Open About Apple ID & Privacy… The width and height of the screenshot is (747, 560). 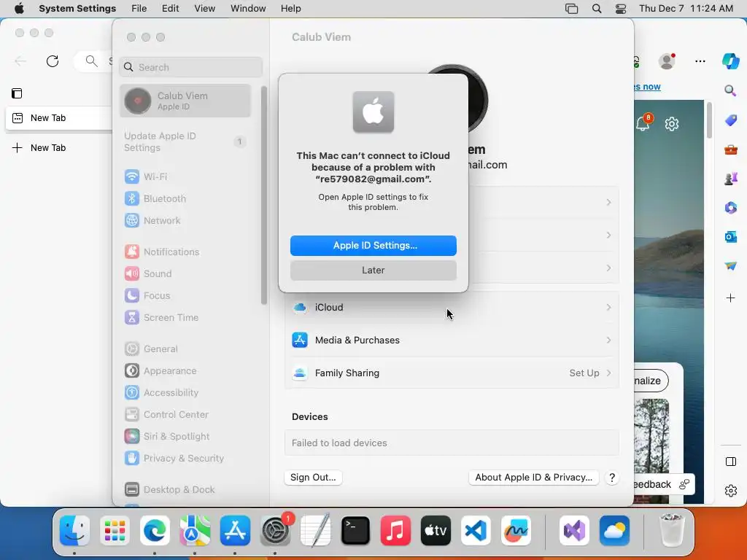pyautogui.click(x=533, y=478)
